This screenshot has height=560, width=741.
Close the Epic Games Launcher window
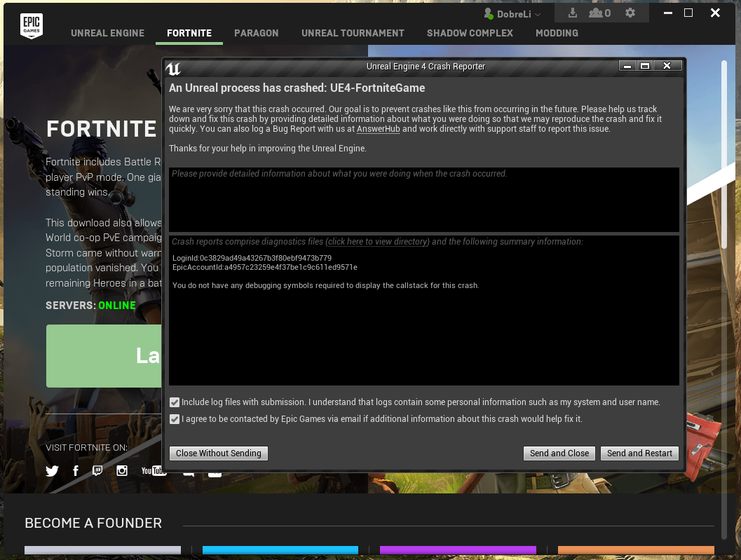[x=716, y=13]
